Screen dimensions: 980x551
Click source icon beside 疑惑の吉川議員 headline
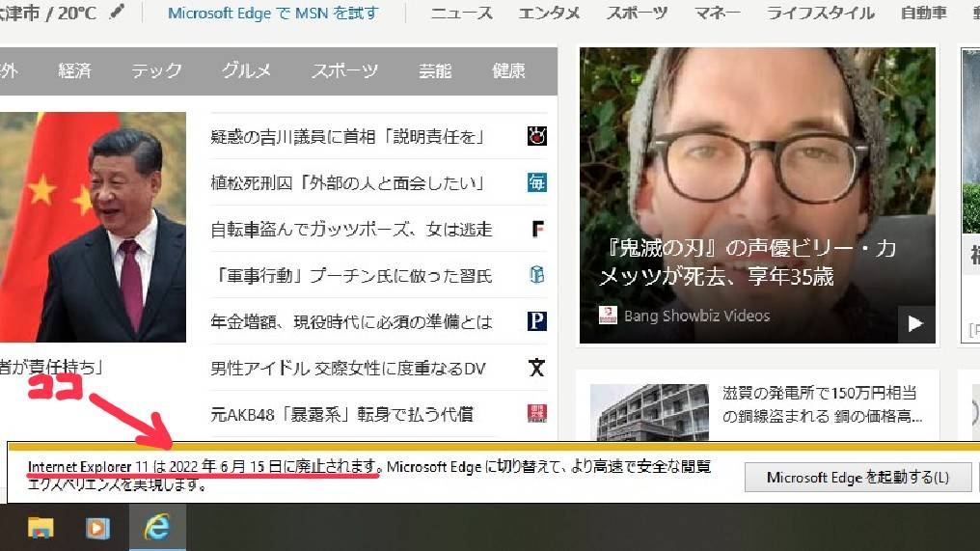(x=537, y=136)
